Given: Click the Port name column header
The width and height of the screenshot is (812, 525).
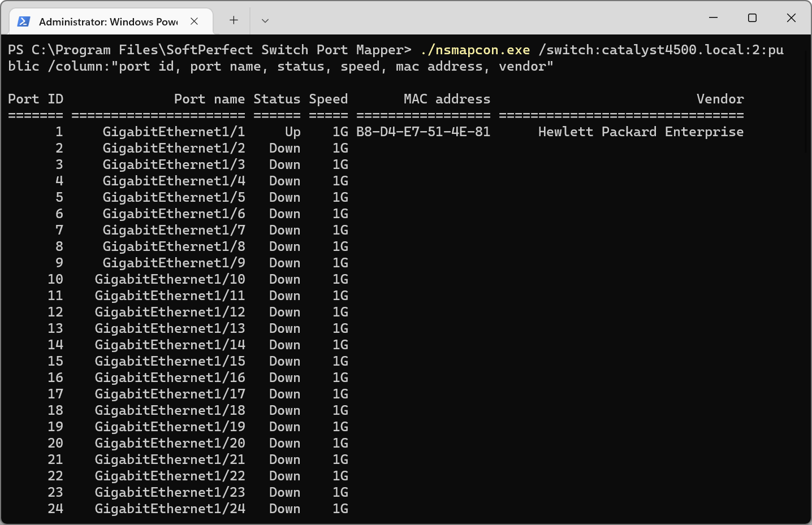Looking at the screenshot, I should click(x=209, y=98).
